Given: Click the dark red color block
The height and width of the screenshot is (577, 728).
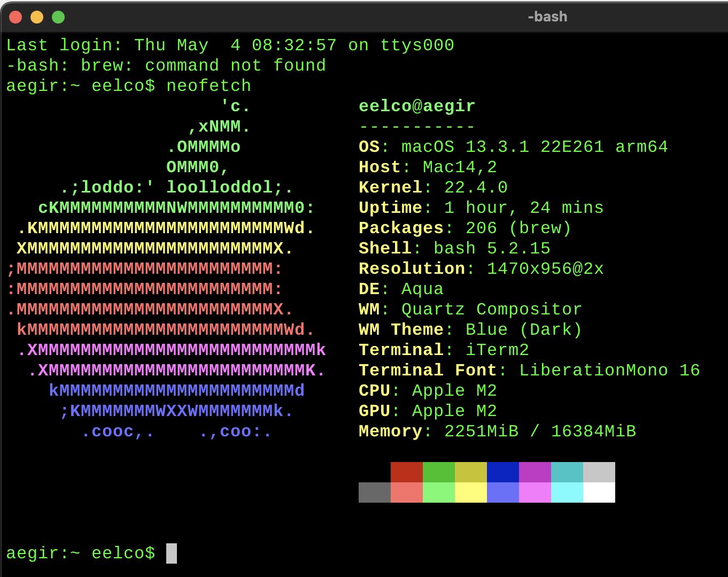Looking at the screenshot, I should click(x=407, y=472).
